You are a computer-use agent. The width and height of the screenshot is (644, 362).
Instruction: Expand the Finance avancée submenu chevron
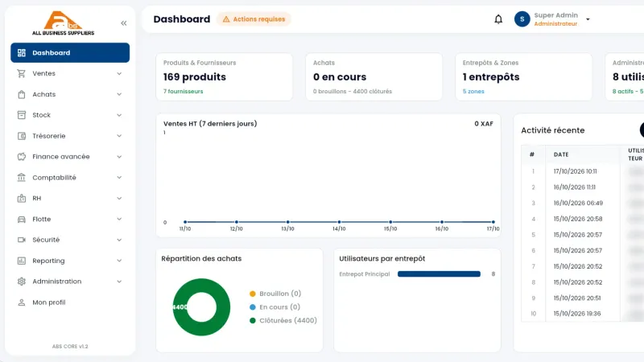(x=119, y=157)
